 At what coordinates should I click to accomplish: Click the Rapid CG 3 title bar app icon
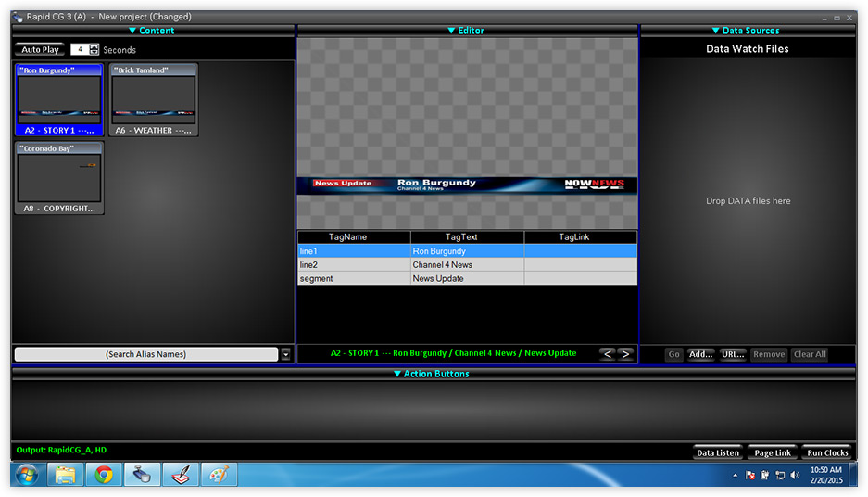(19, 18)
